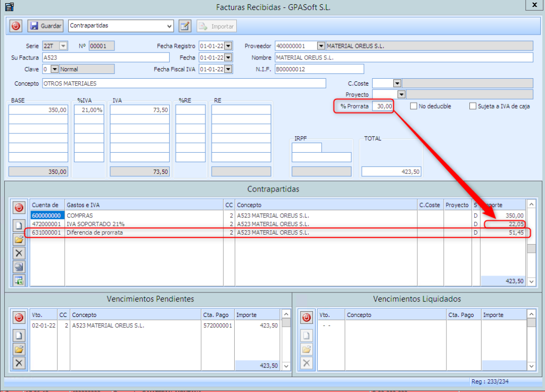Image resolution: width=545 pixels, height=392 pixels.
Task: Expand the Fecha Registro date picker
Action: point(228,46)
